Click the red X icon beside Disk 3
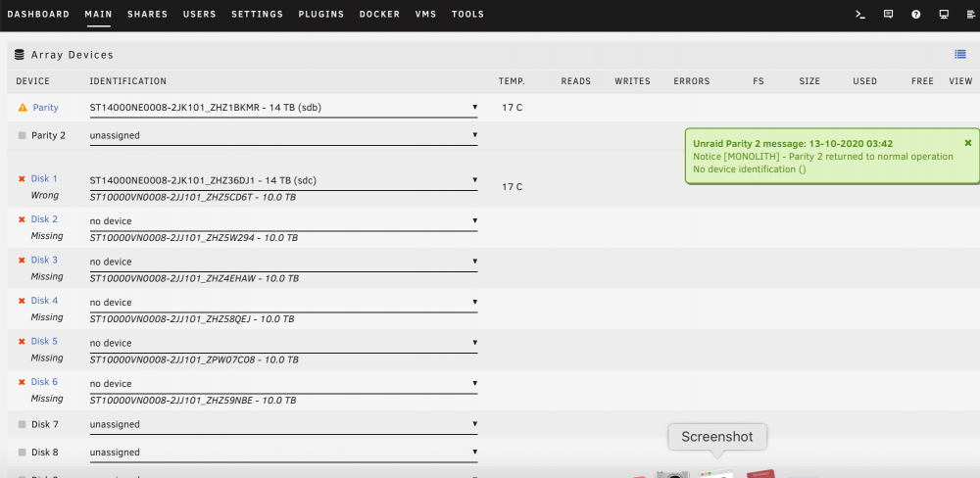 click(x=22, y=260)
